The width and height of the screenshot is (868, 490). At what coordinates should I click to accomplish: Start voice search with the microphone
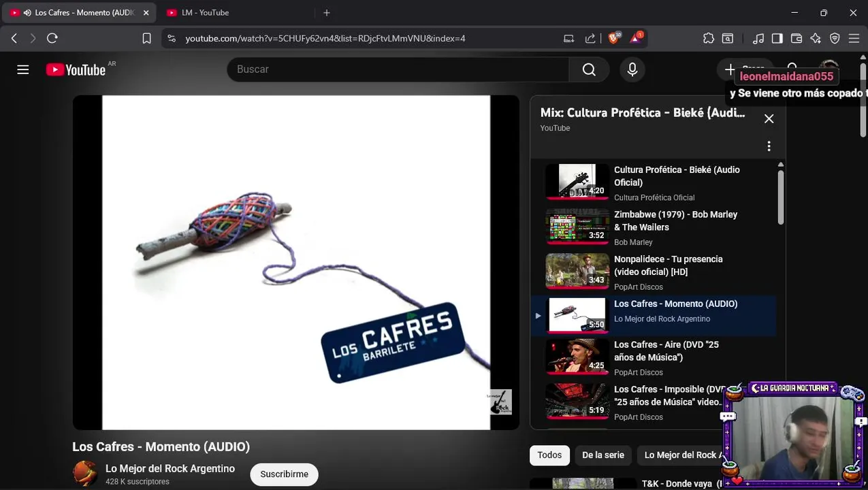tap(632, 69)
